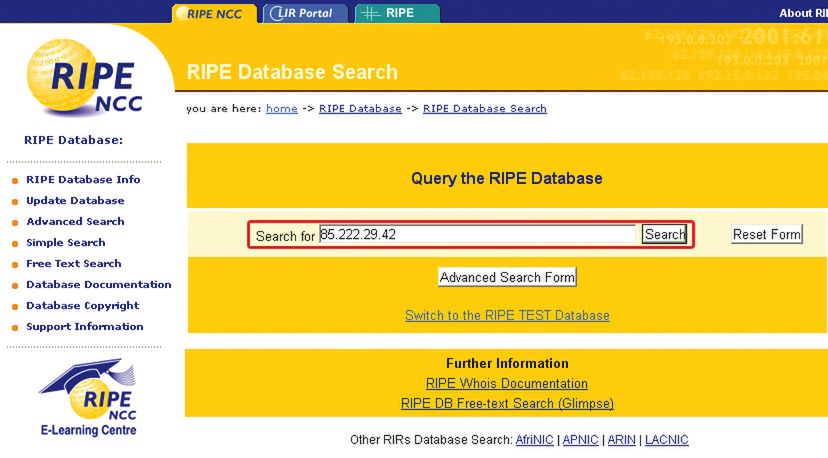Go to Support Information sidebar link
The image size is (828, 458).
(85, 326)
